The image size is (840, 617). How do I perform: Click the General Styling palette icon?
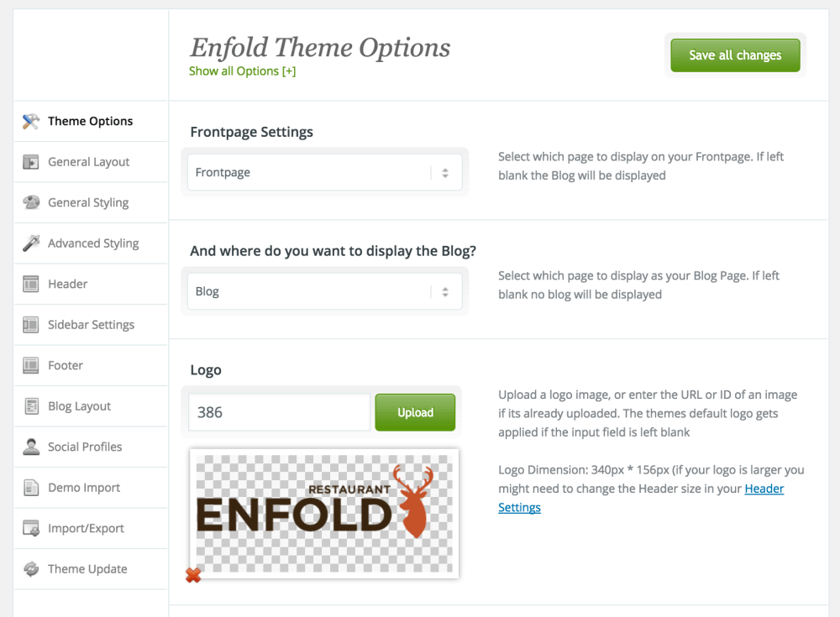point(30,202)
